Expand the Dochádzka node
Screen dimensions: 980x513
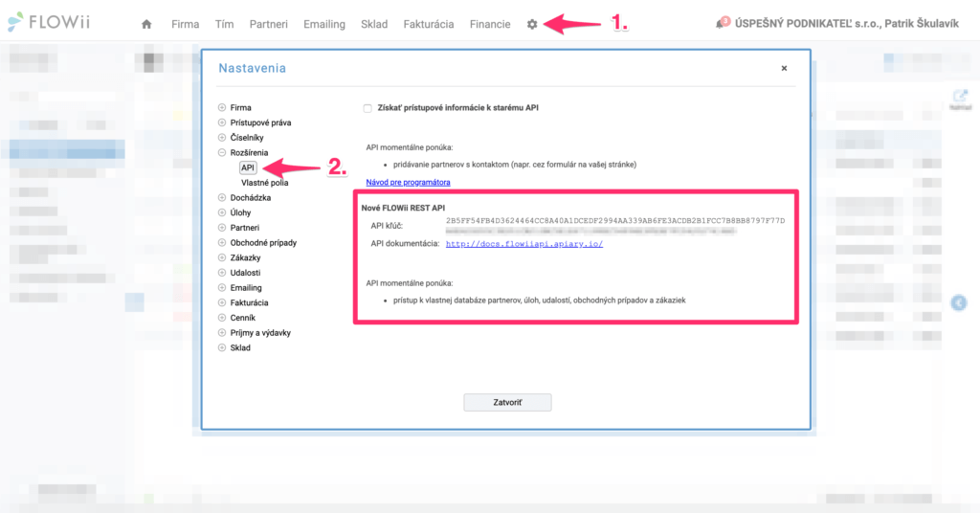click(222, 197)
